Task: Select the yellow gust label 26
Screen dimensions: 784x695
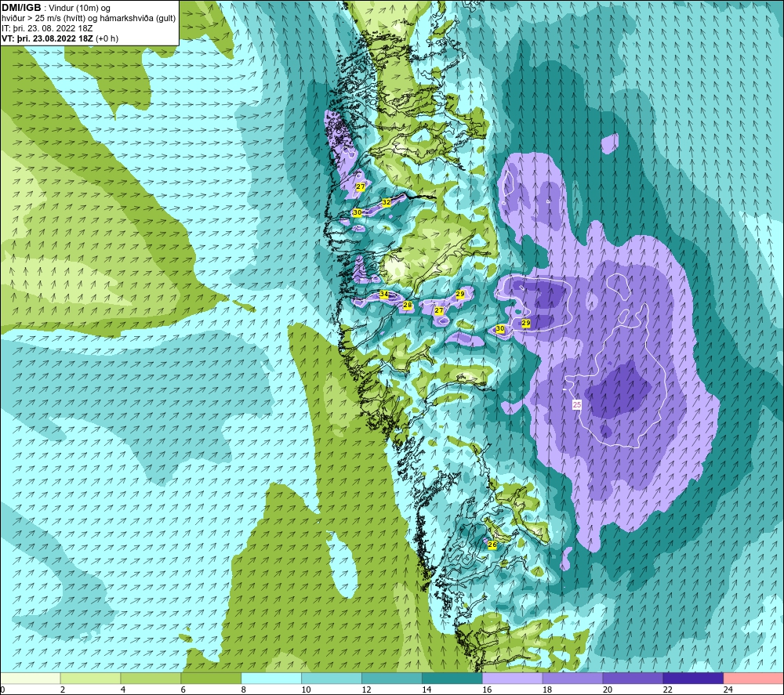Action: [492, 545]
